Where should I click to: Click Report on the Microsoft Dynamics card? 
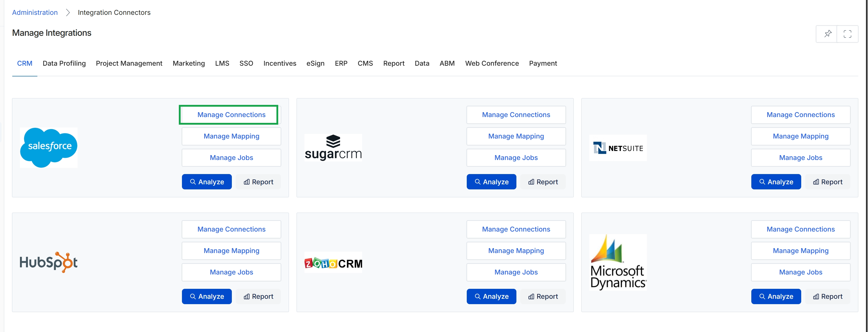(x=828, y=296)
